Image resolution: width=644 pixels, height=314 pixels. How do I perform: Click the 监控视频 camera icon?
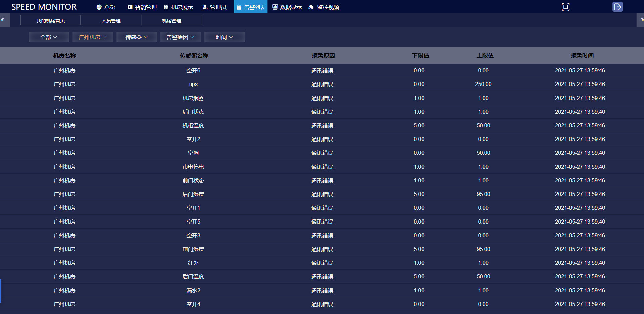pos(311,7)
